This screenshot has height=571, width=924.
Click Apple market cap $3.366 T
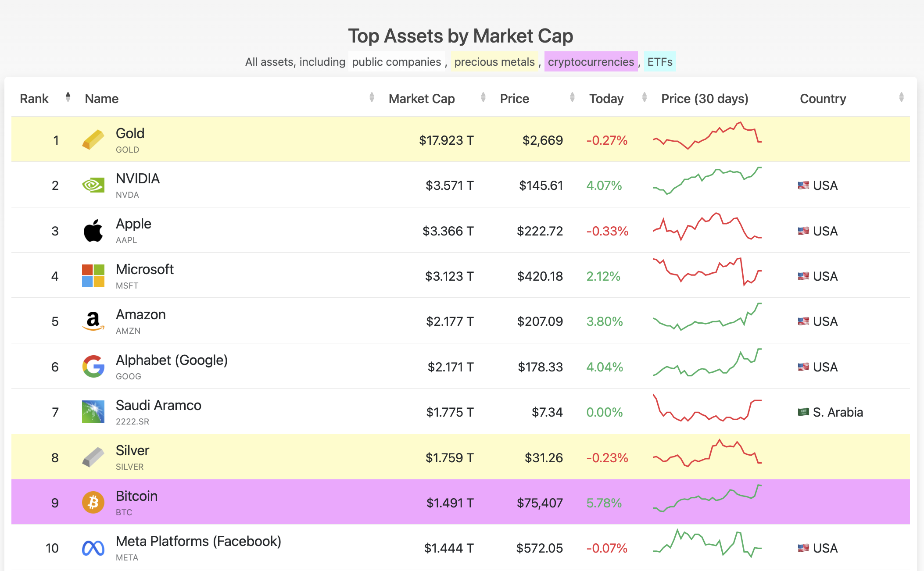448,231
